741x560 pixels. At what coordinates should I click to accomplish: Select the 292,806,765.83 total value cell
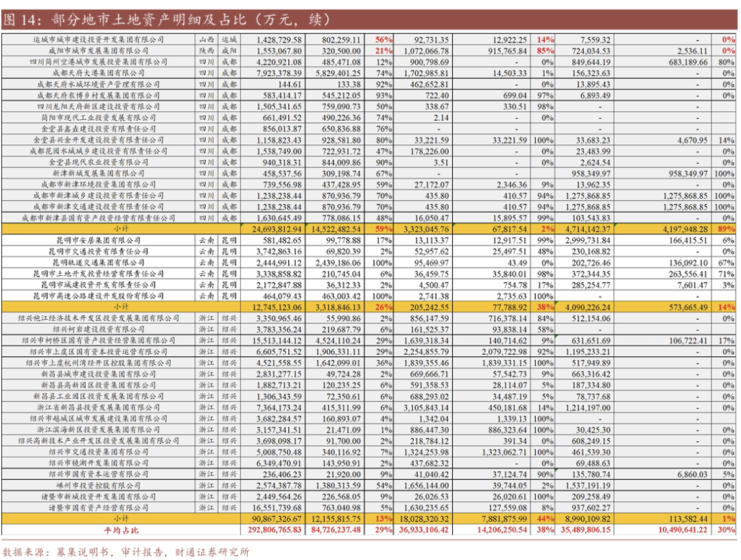click(x=274, y=530)
